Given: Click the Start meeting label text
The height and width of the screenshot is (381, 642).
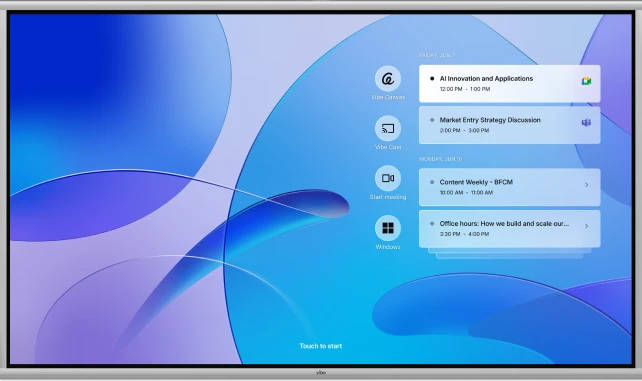Looking at the screenshot, I should (x=388, y=197).
